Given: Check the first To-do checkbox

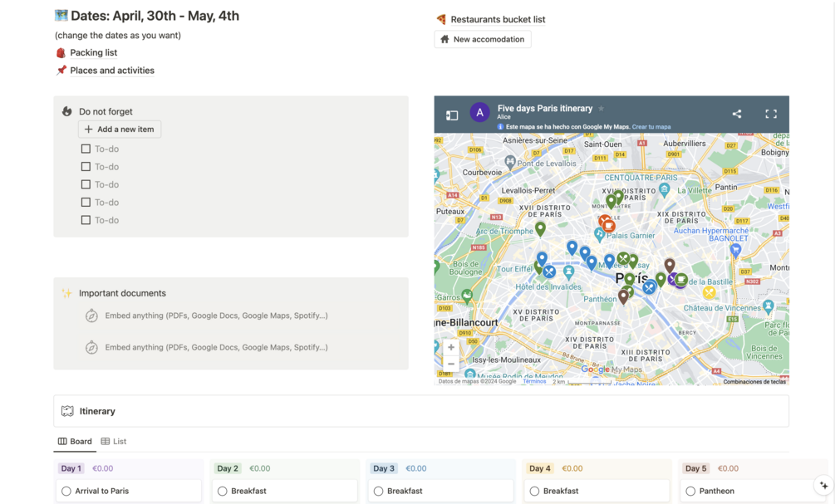Looking at the screenshot, I should [x=86, y=149].
